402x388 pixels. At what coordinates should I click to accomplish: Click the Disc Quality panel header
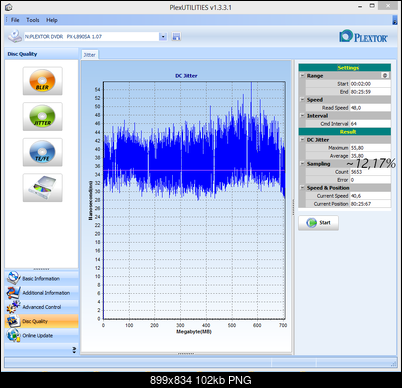[x=42, y=54]
